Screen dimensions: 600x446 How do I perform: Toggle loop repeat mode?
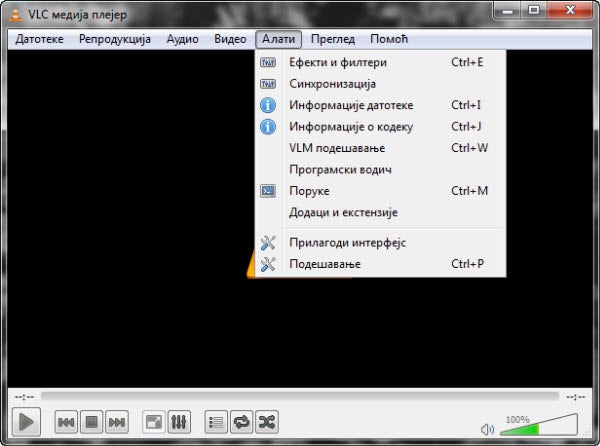[x=241, y=422]
